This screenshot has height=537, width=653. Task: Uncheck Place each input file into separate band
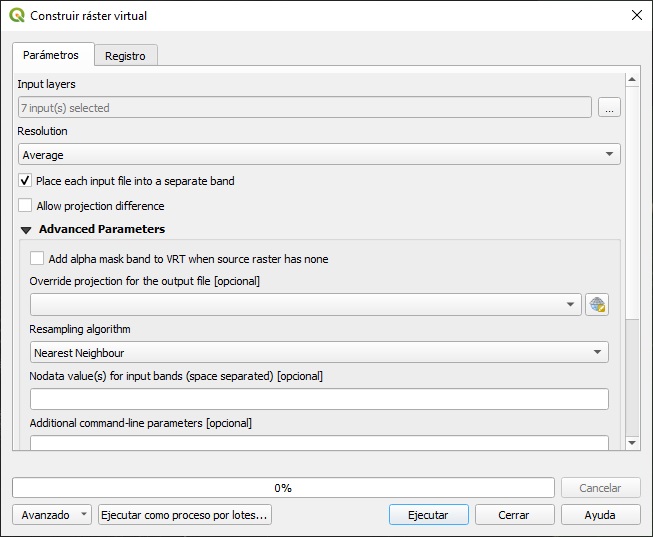click(25, 181)
